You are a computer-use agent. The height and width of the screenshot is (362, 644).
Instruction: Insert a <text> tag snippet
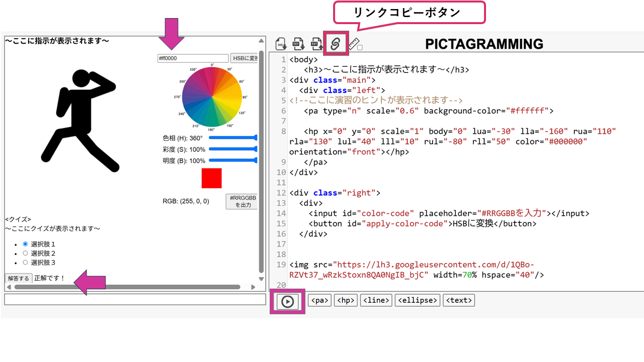pos(459,300)
